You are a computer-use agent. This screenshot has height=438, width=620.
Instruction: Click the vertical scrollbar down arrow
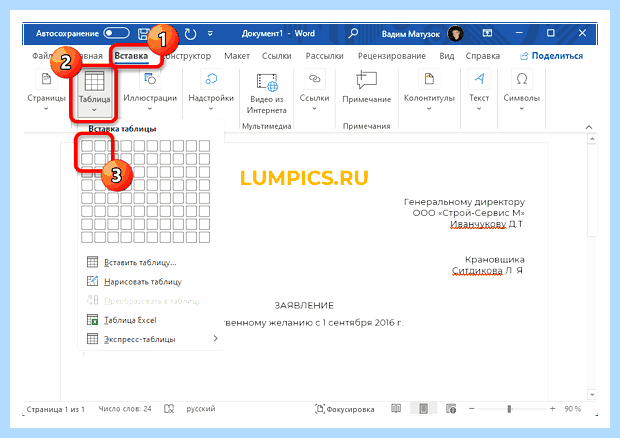pyautogui.click(x=592, y=395)
